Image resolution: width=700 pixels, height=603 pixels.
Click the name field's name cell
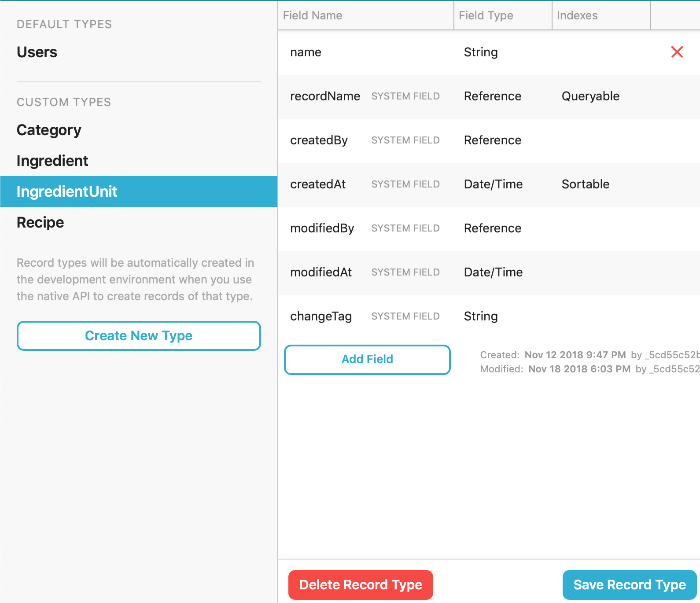pos(306,52)
